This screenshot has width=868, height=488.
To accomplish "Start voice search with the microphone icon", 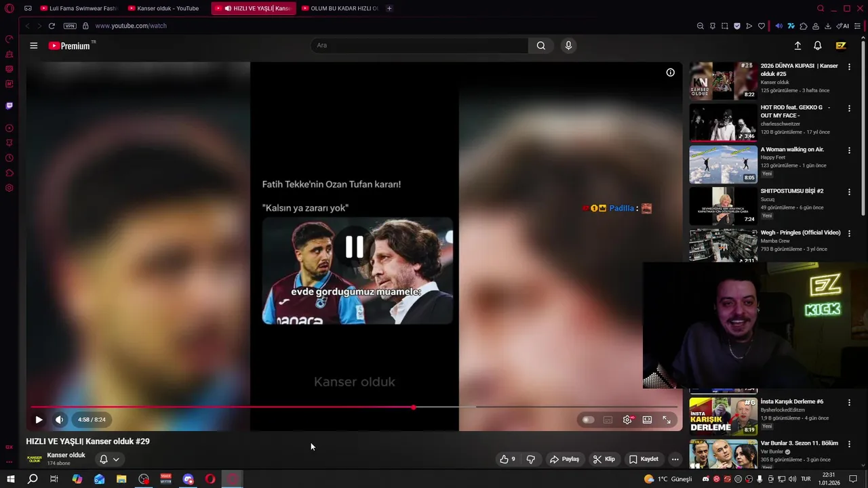I will [568, 45].
